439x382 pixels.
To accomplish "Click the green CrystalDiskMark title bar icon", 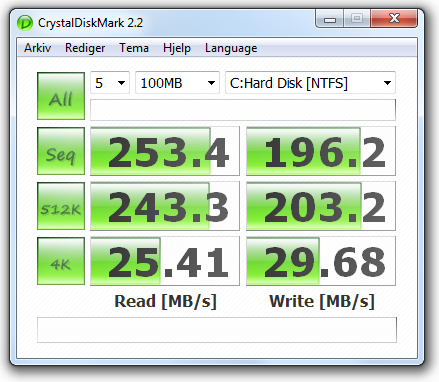I will tap(25, 23).
